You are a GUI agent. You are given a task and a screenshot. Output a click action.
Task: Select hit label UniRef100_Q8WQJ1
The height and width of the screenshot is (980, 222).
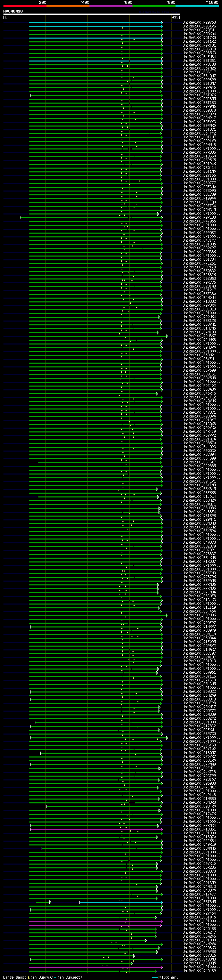click(199, 504)
